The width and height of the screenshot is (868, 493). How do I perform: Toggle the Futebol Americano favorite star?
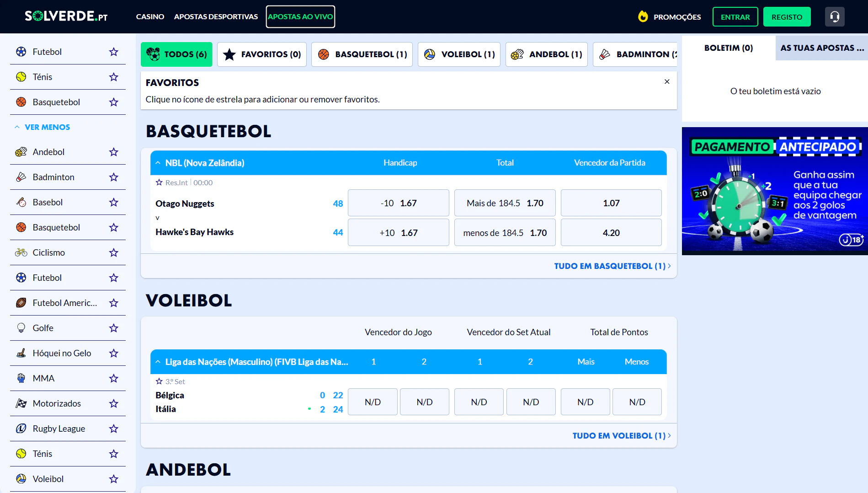coord(114,303)
